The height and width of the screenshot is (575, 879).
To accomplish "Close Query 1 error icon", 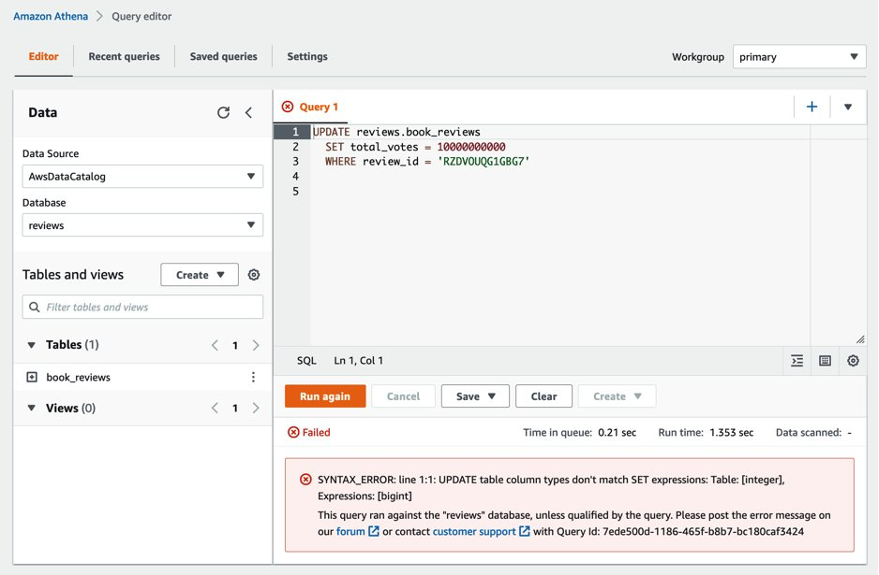I will [288, 106].
